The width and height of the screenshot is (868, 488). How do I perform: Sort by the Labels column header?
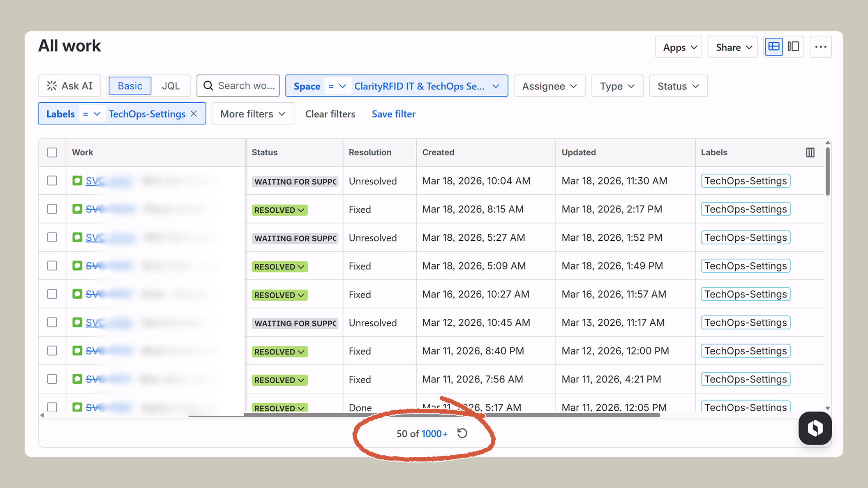pyautogui.click(x=714, y=152)
